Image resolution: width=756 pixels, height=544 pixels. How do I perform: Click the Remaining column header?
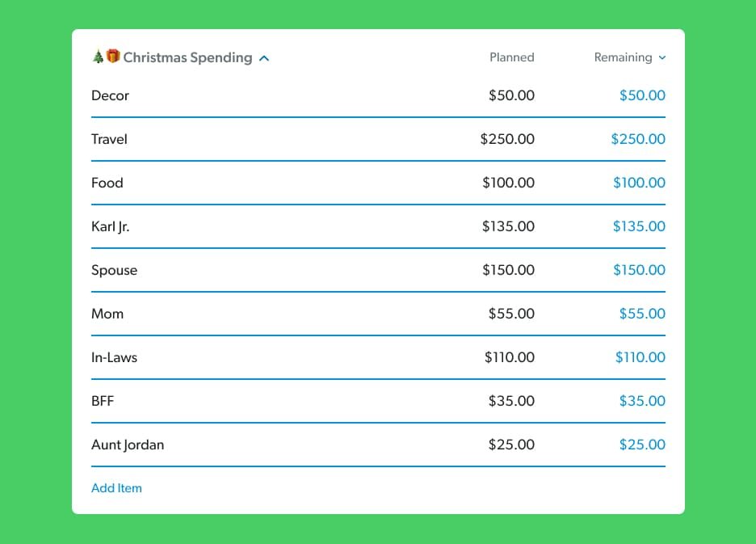(x=622, y=57)
